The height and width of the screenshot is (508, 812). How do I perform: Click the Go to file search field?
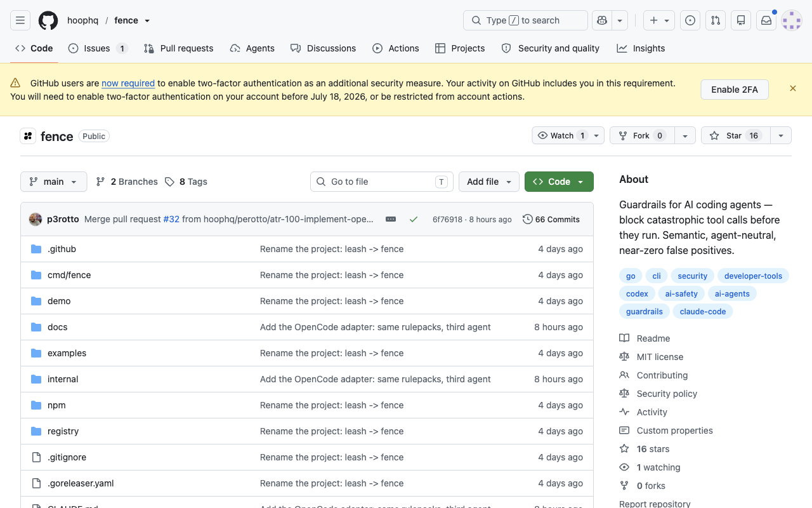382,182
